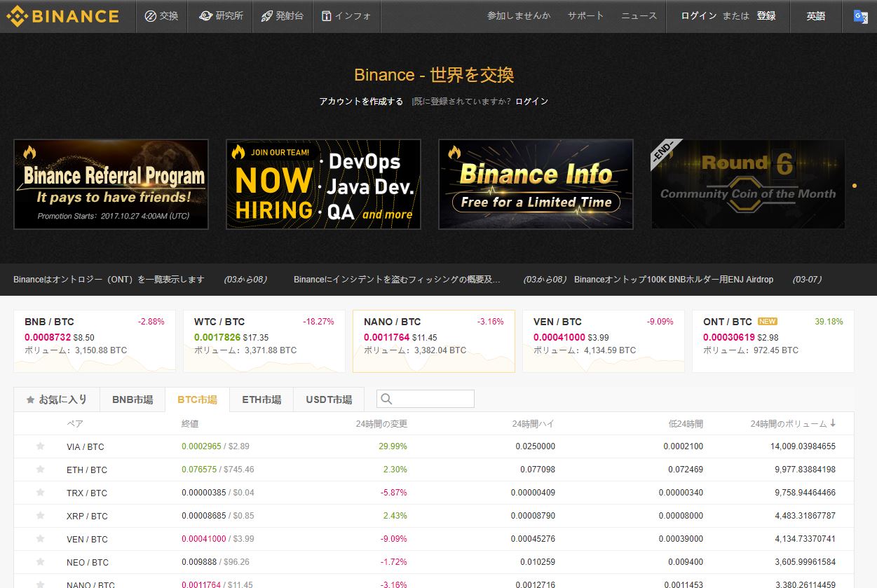Open Round 6 Community Coin banner
The height and width of the screenshot is (588, 877).
coord(748,184)
